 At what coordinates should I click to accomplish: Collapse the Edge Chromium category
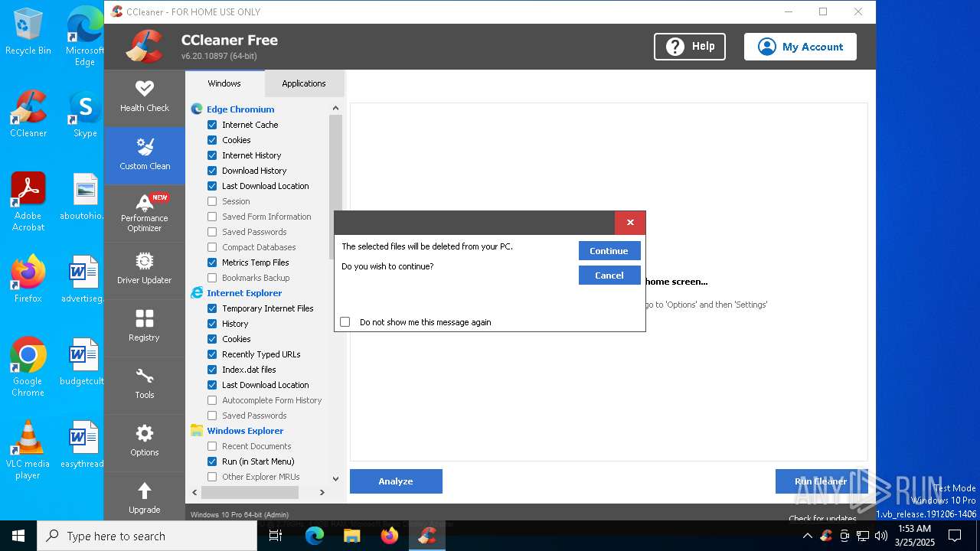click(x=240, y=109)
